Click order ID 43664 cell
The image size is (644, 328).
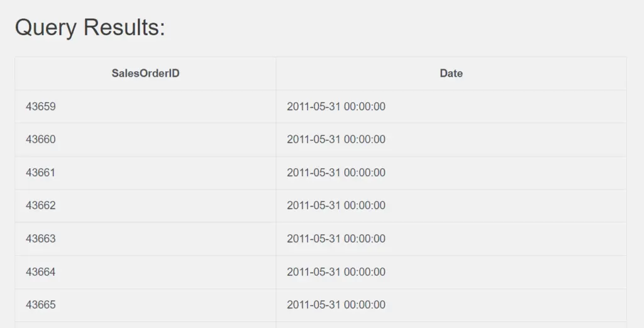(x=145, y=272)
